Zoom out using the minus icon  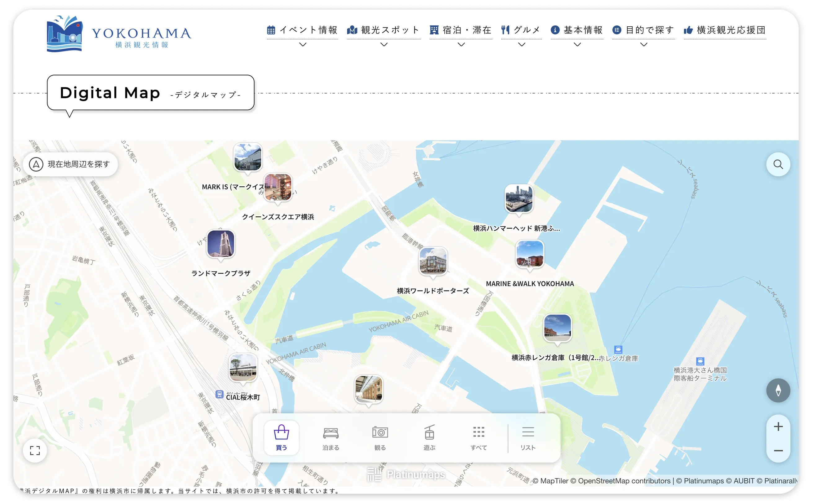coord(778,450)
